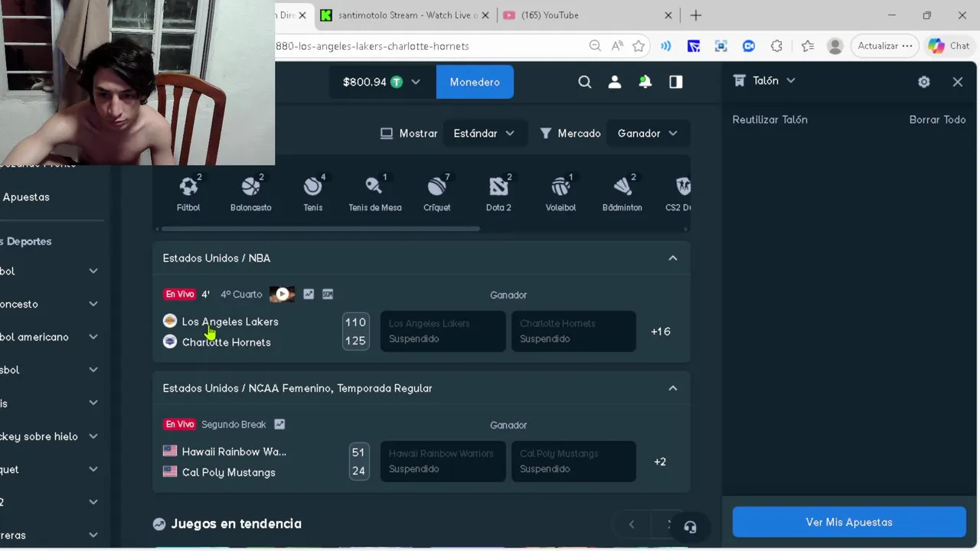Open the Copilot Chat button

[949, 46]
